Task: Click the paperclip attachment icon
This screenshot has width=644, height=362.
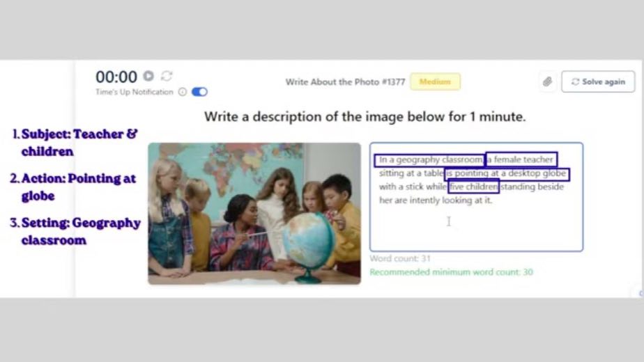Action: pos(547,81)
